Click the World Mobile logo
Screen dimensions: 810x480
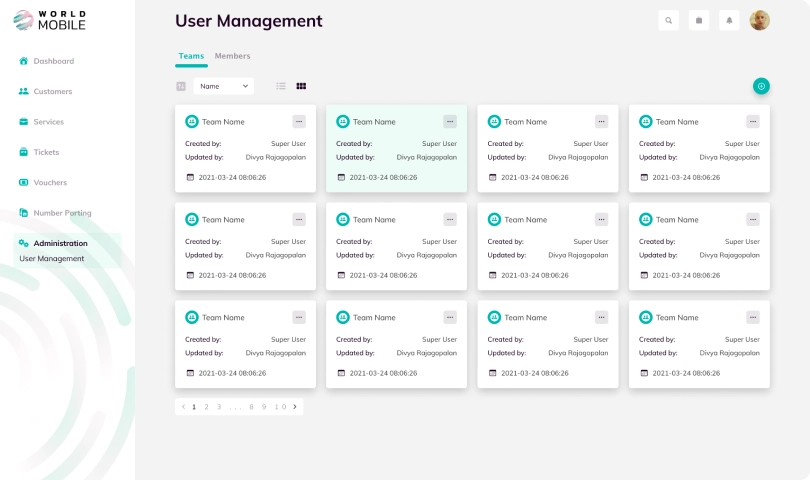[50, 19]
